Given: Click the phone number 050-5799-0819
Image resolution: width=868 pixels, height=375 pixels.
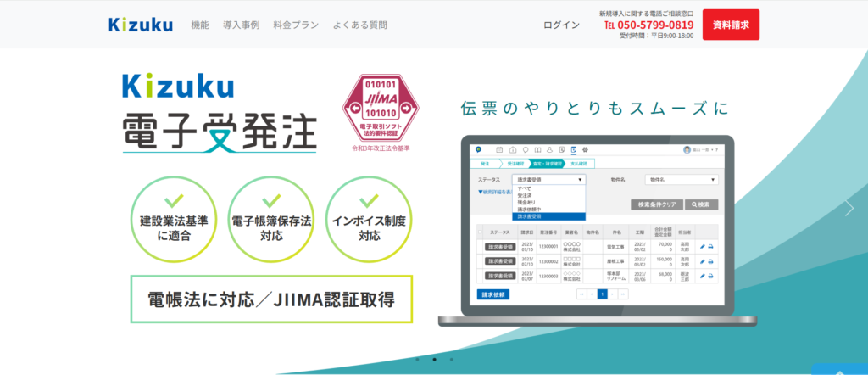Looking at the screenshot, I should click(655, 25).
